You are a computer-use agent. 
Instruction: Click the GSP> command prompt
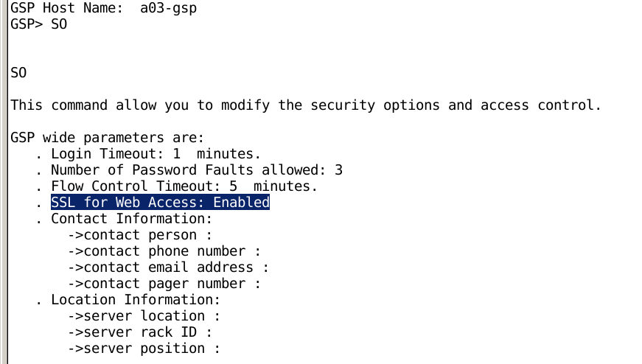[27, 24]
